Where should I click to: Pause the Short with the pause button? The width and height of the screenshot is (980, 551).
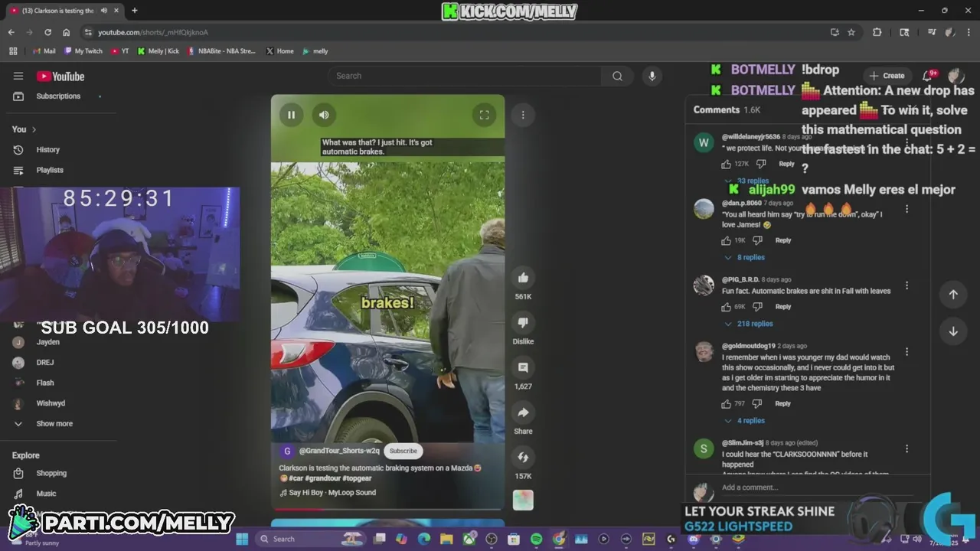pyautogui.click(x=291, y=115)
